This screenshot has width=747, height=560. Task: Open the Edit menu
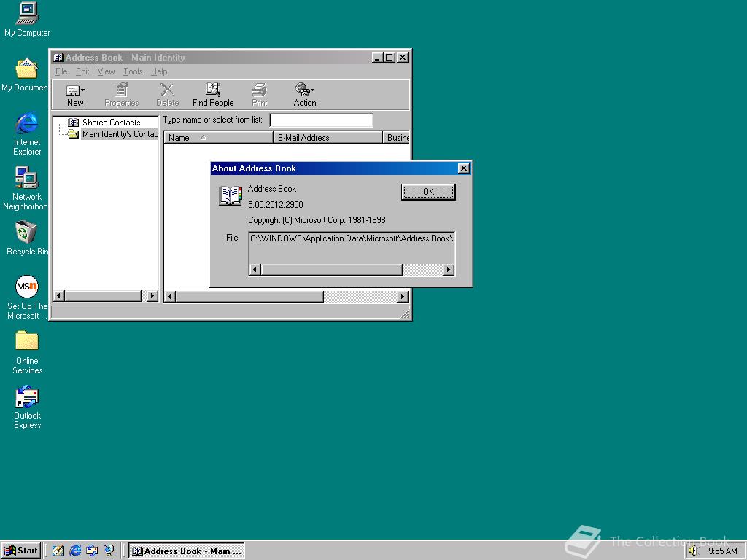tap(82, 71)
